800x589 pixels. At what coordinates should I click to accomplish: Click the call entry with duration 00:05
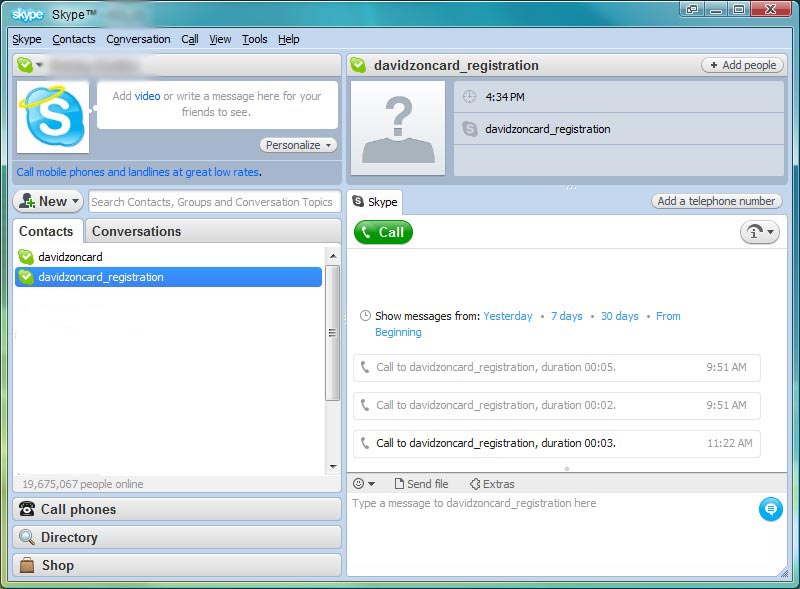click(557, 367)
